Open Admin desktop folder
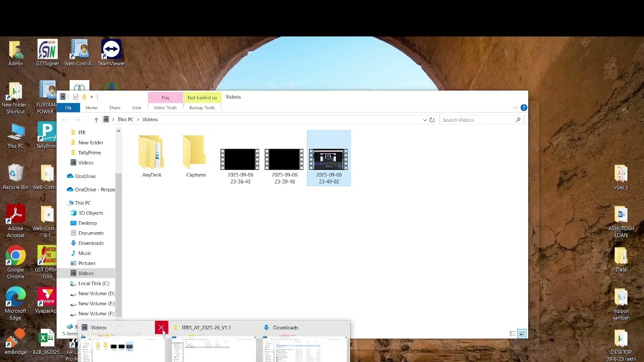 coord(16,53)
